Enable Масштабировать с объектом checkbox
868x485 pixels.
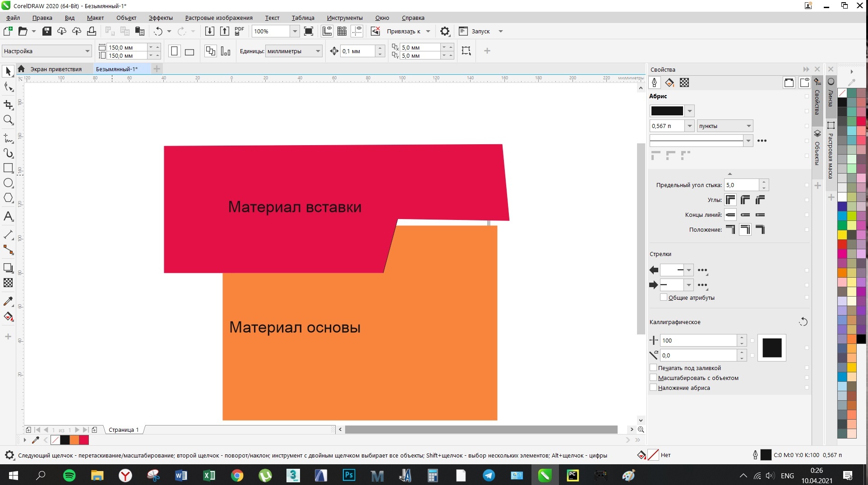[653, 377]
